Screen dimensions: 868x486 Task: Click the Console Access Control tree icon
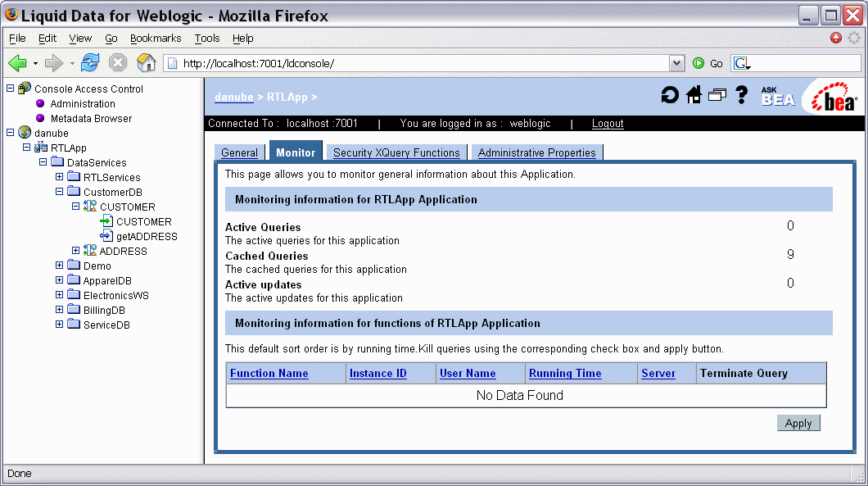click(25, 89)
